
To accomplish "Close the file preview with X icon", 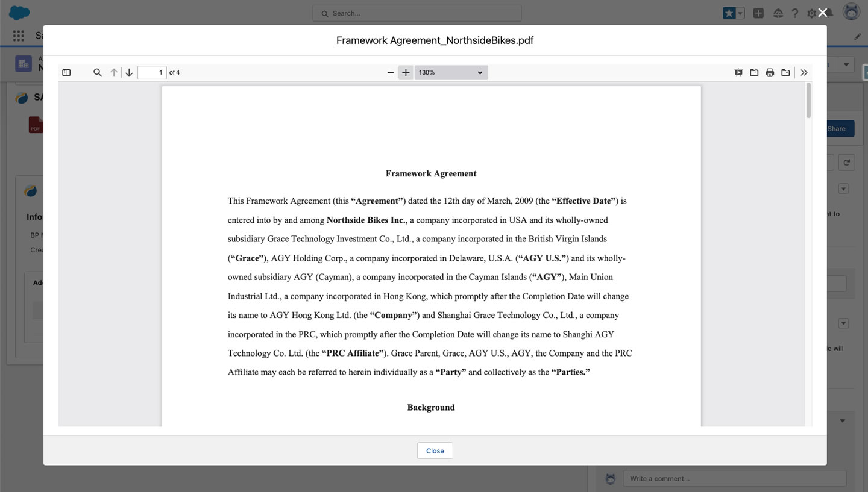I will (823, 13).
